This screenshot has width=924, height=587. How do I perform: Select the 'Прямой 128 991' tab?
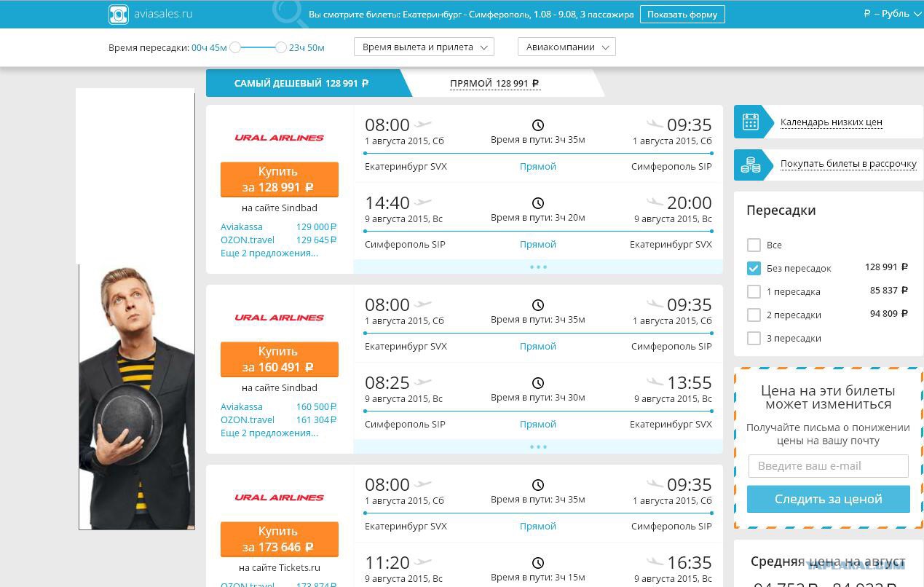pyautogui.click(x=495, y=84)
